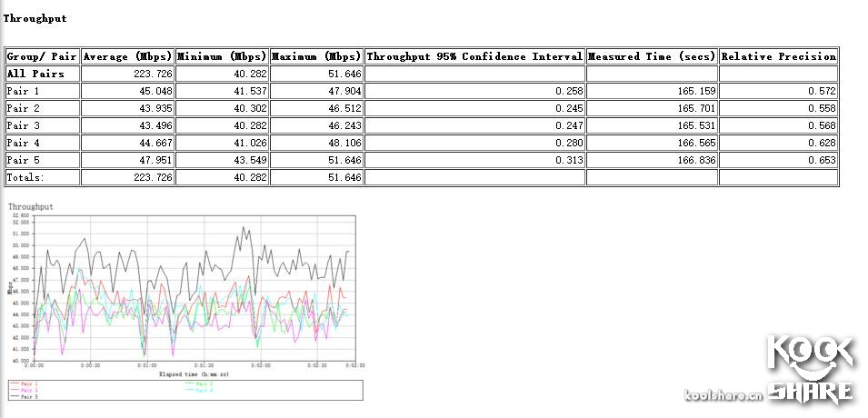Select the "Measured Time (secs)" header

coord(652,56)
